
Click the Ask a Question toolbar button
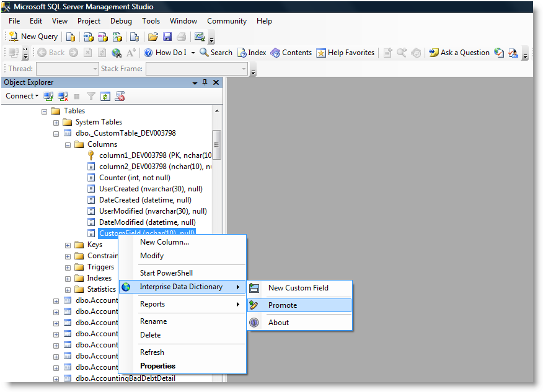point(459,53)
